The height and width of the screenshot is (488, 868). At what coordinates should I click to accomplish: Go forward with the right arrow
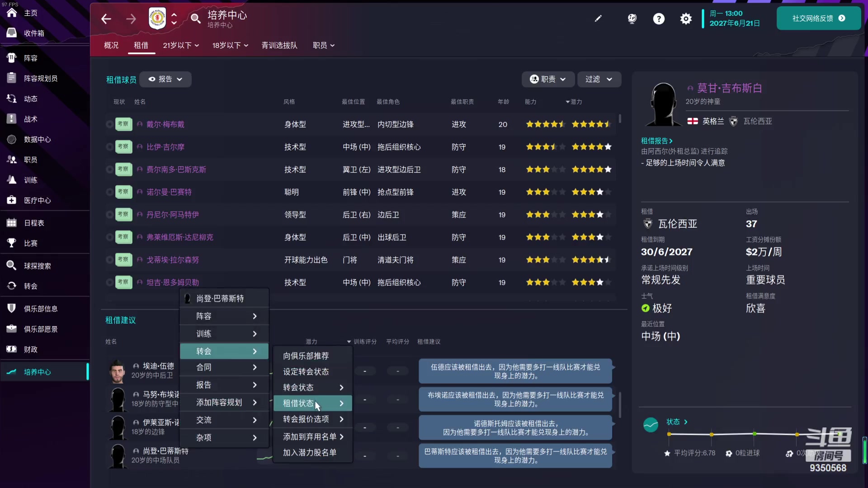131,19
